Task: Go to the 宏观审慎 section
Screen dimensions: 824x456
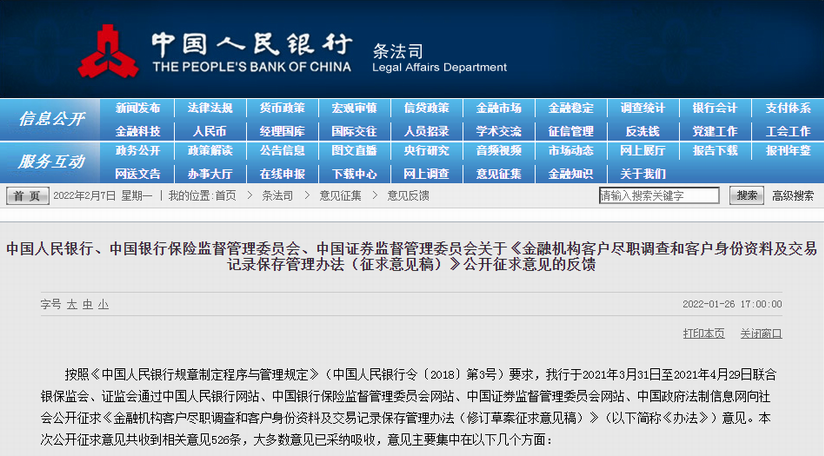Action: pos(354,108)
